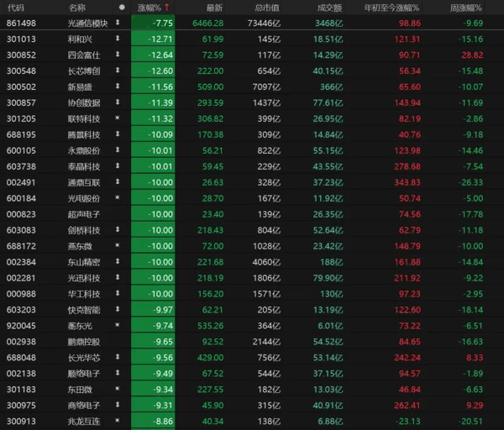Click 新易盛 latest price 509.00

(x=210, y=87)
